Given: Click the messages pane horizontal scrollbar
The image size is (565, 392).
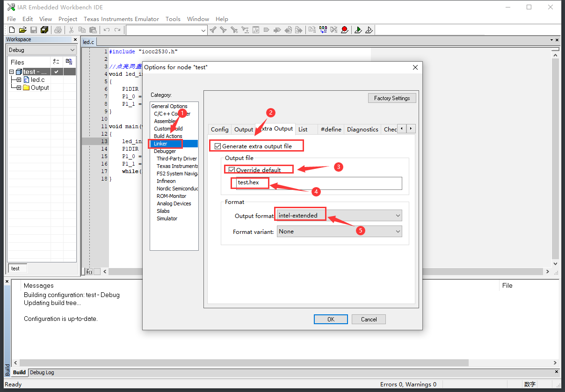Looking at the screenshot, I should [x=243, y=363].
